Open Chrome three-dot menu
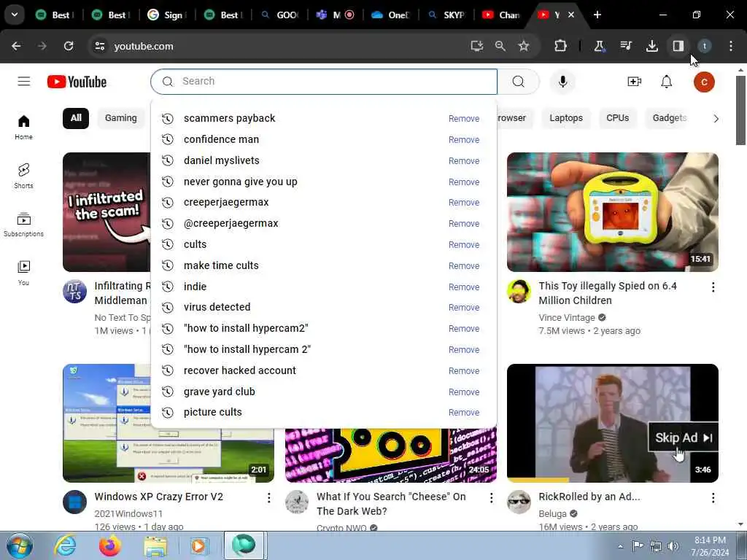This screenshot has width=747, height=560. click(731, 46)
